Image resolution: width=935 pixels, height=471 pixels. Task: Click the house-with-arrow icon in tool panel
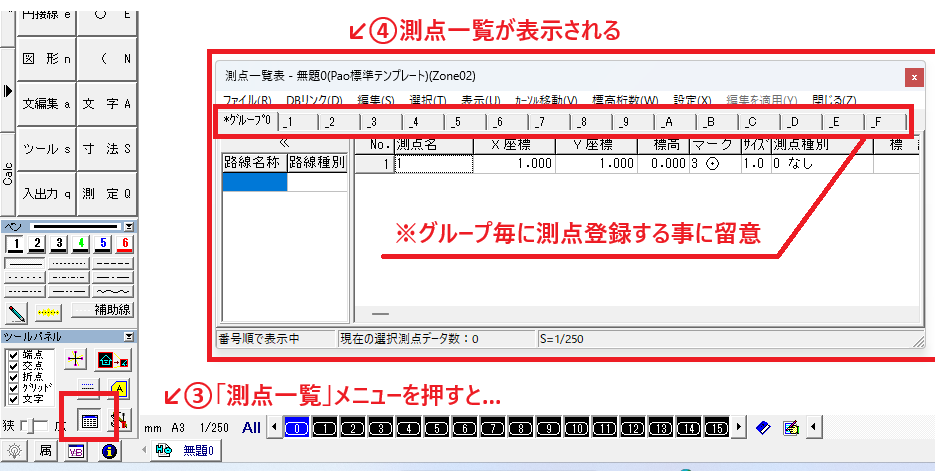[113, 360]
